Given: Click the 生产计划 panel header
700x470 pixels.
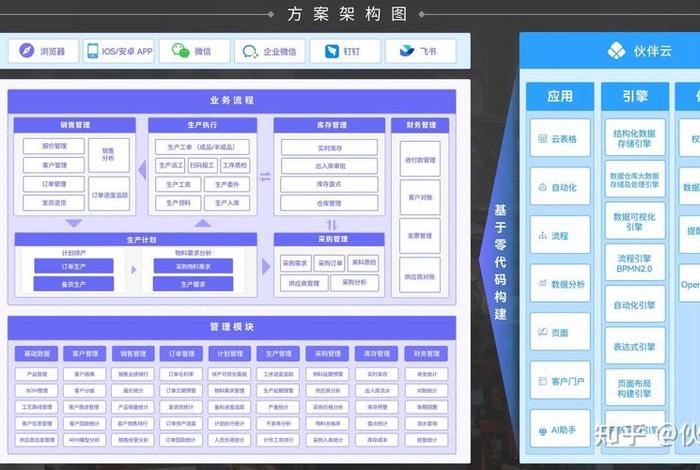Looking at the screenshot, I should point(136,240).
